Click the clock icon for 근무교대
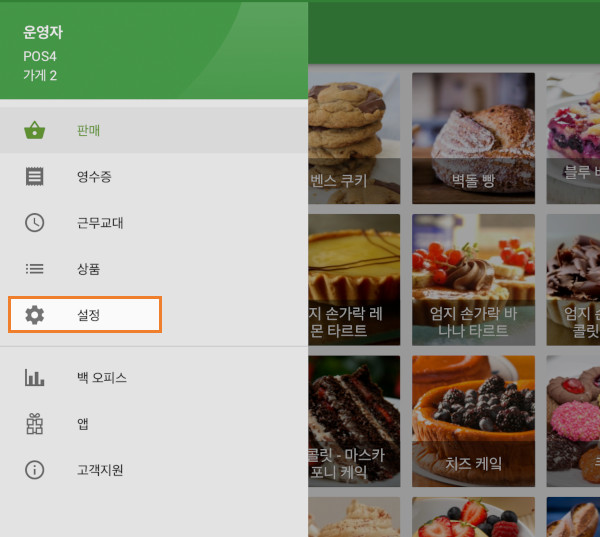 [34, 223]
